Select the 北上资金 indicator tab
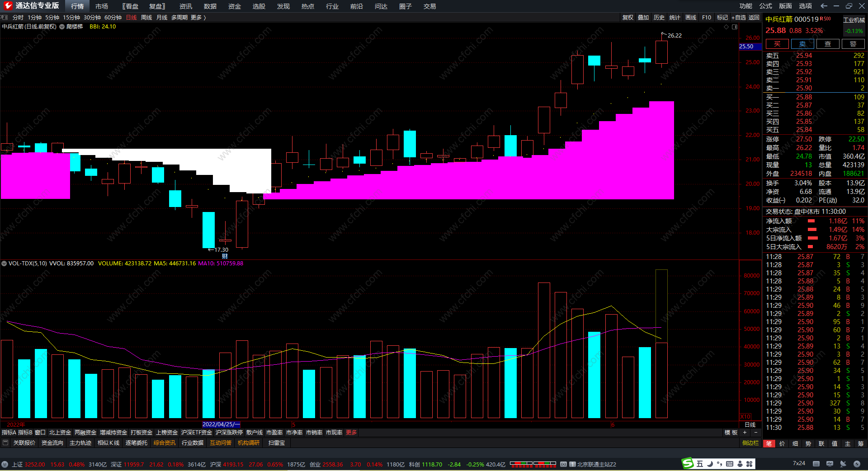This screenshot has height=471, width=868. (x=60, y=433)
